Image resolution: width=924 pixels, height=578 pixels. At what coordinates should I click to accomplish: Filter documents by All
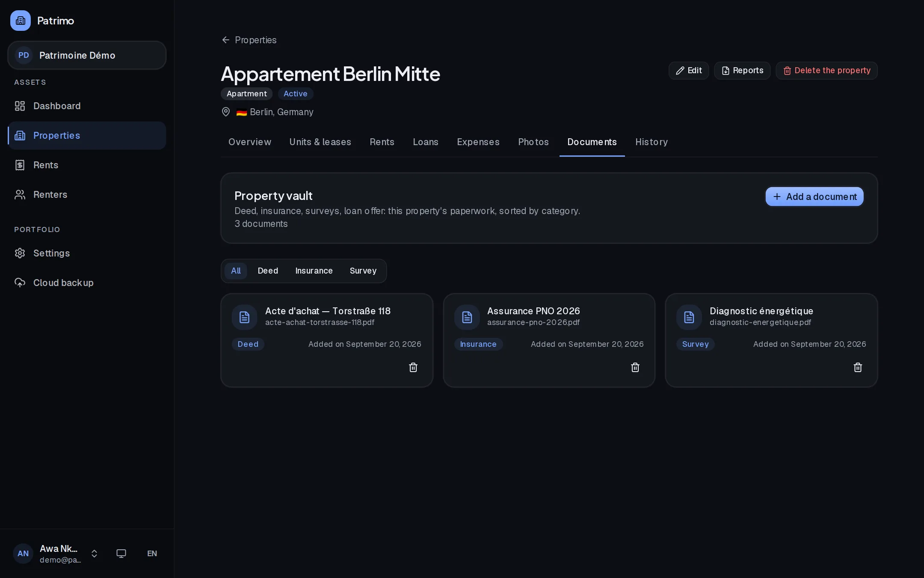236,271
